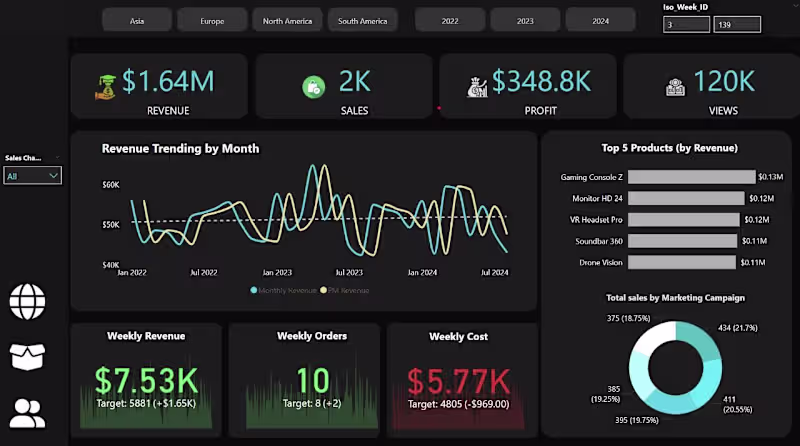800x446 pixels.
Task: Expand the dropdown chevron next to All
Action: point(53,176)
